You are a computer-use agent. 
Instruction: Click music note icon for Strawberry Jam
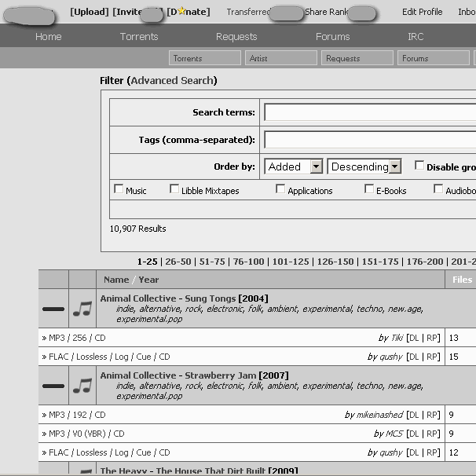point(82,386)
